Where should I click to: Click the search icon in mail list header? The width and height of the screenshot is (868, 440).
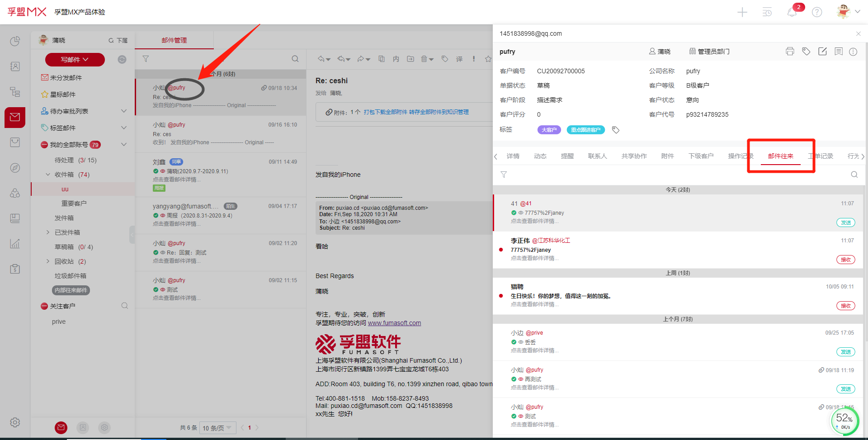coord(295,59)
